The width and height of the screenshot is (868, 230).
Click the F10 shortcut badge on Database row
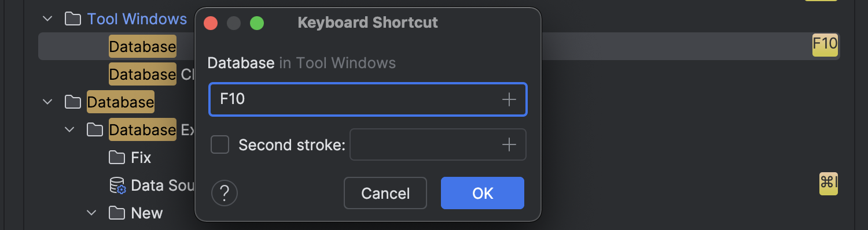[825, 44]
